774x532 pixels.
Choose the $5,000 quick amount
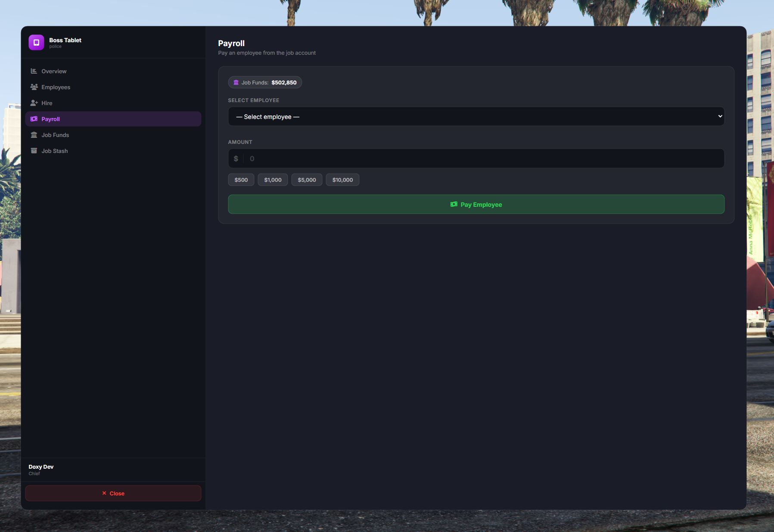307,180
